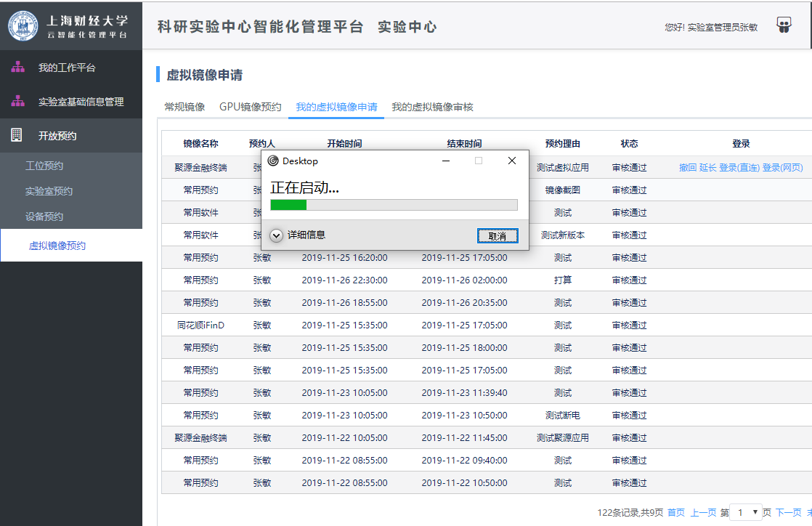This screenshot has width=812, height=526.
Task: Switch to the 我的虚拟镜像审核 tab
Action: coord(432,107)
